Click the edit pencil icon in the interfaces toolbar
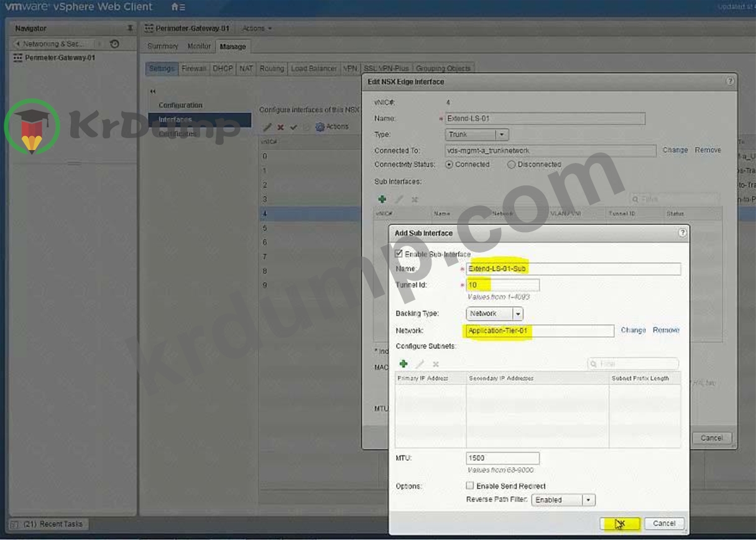The image size is (756, 540). (267, 127)
